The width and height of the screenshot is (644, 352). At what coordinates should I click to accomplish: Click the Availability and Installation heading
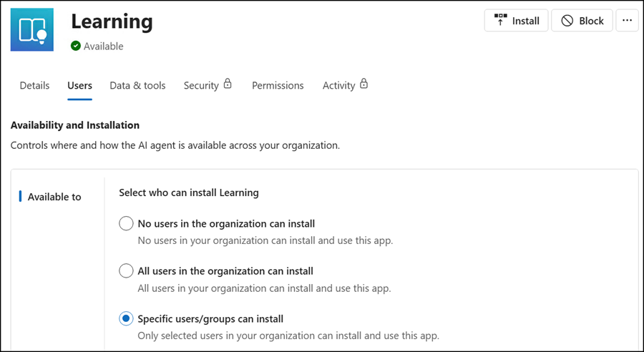click(x=74, y=125)
